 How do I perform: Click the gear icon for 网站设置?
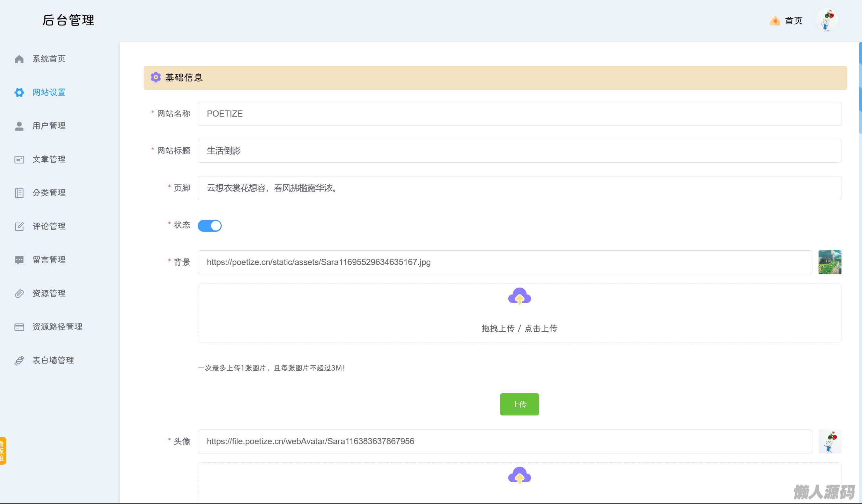click(x=19, y=92)
